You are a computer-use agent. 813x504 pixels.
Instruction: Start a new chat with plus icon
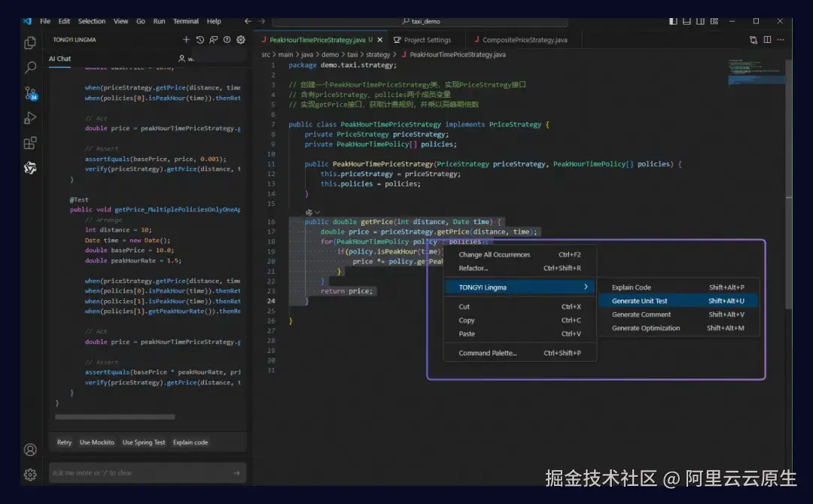coord(186,40)
